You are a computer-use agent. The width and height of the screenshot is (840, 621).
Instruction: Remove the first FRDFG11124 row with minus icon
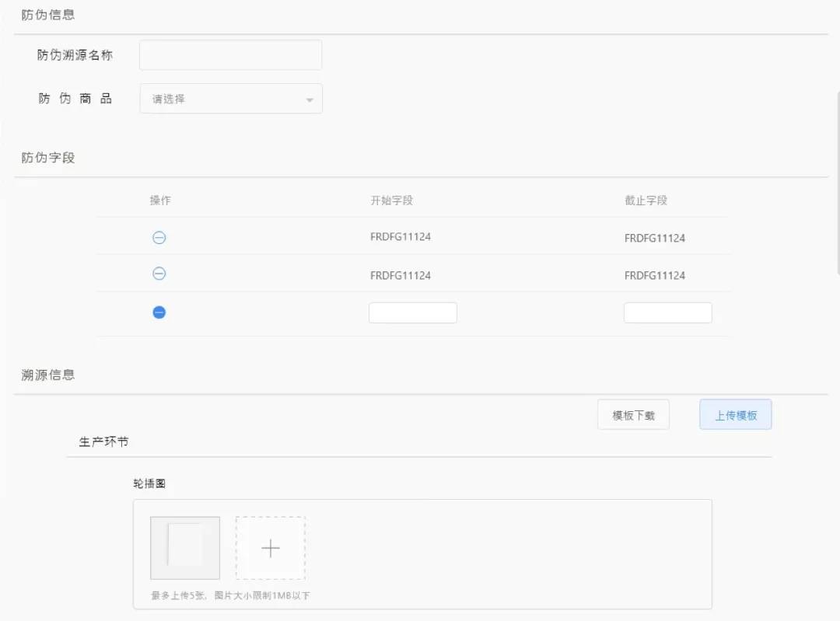point(159,238)
